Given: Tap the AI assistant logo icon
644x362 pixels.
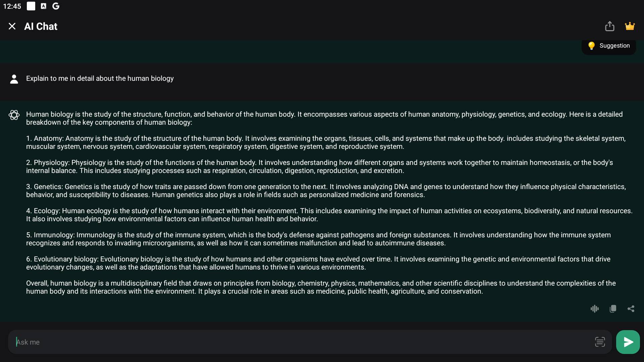Looking at the screenshot, I should (14, 115).
